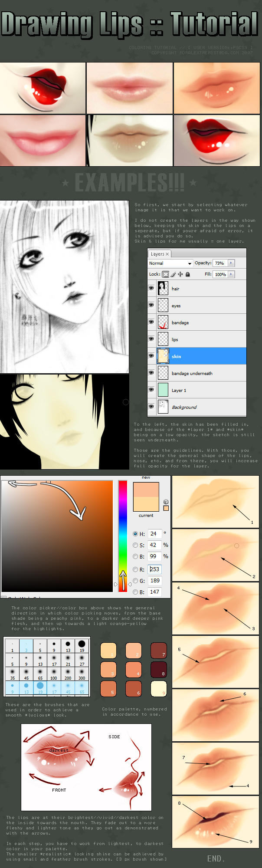Click the Opacity 73% field
The image size is (262, 868).
(x=220, y=263)
